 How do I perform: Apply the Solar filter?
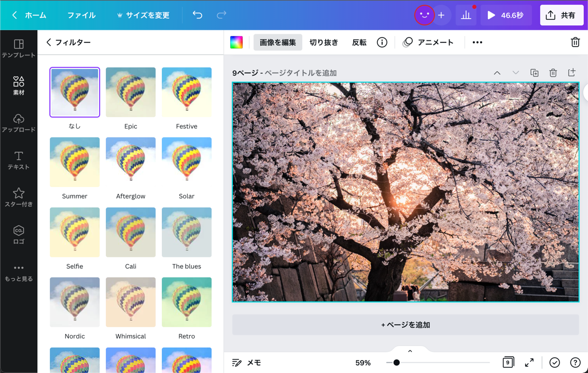[x=186, y=162]
